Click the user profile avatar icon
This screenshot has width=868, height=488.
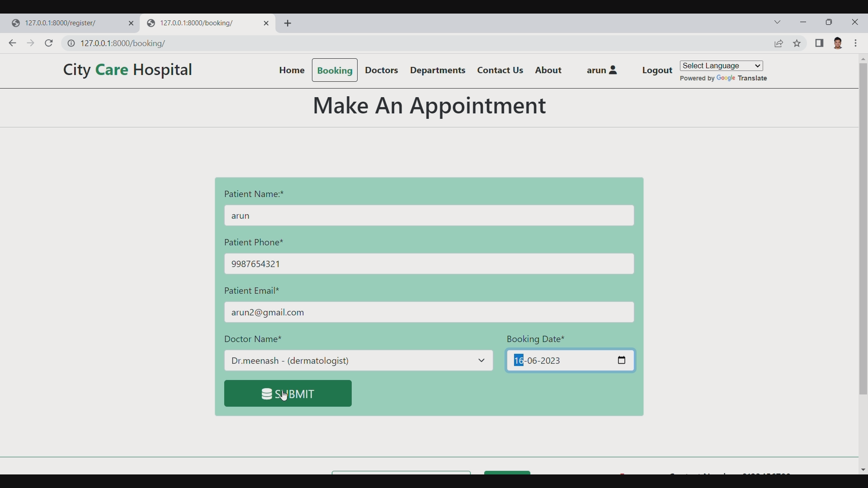tap(839, 43)
